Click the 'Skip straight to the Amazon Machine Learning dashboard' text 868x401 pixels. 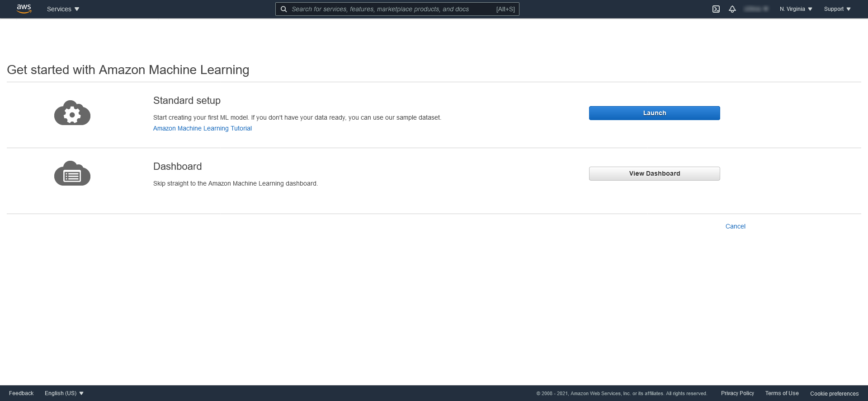(x=236, y=183)
